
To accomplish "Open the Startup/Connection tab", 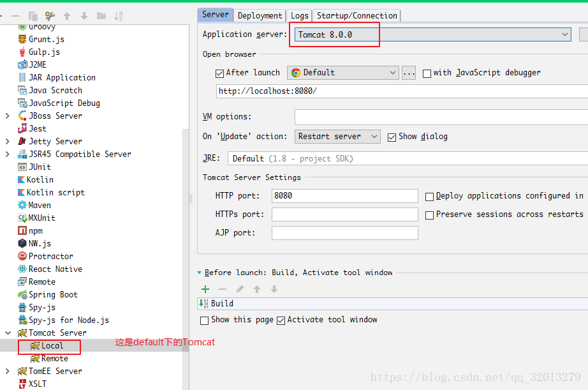I will [356, 16].
